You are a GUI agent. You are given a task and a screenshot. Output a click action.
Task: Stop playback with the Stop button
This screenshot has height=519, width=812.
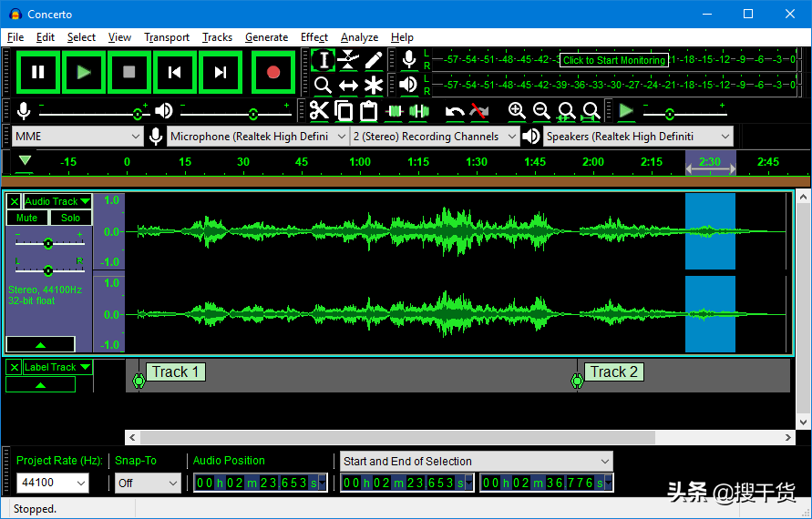click(128, 72)
